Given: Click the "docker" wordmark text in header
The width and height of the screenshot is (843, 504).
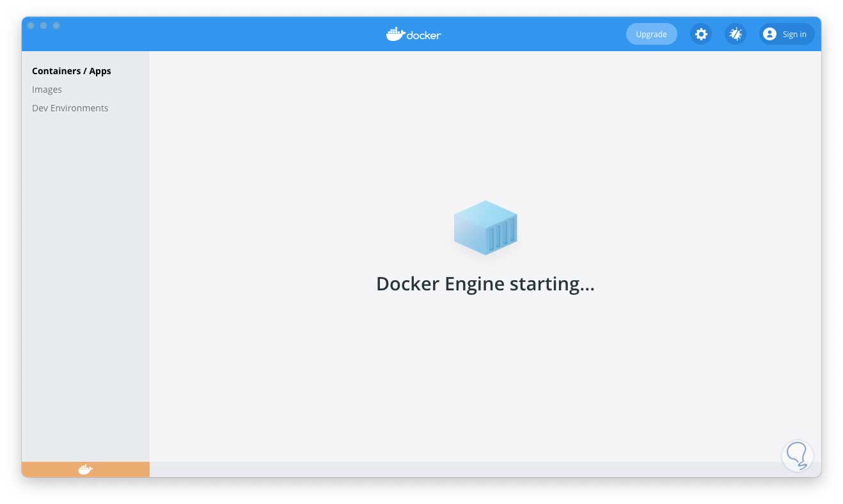Looking at the screenshot, I should coord(423,35).
